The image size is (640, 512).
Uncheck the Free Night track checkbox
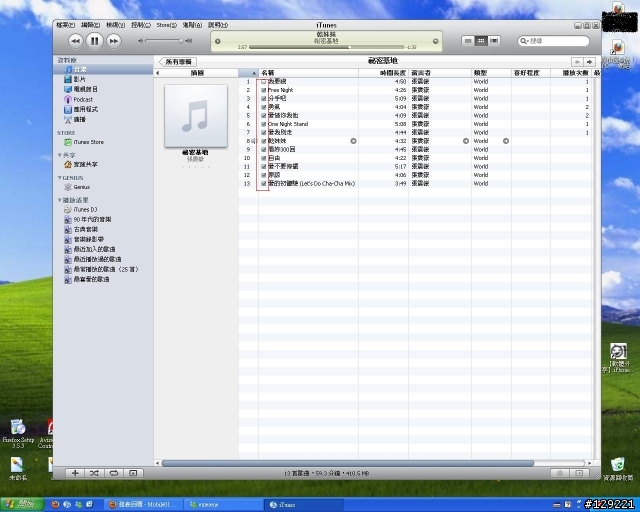[x=264, y=90]
